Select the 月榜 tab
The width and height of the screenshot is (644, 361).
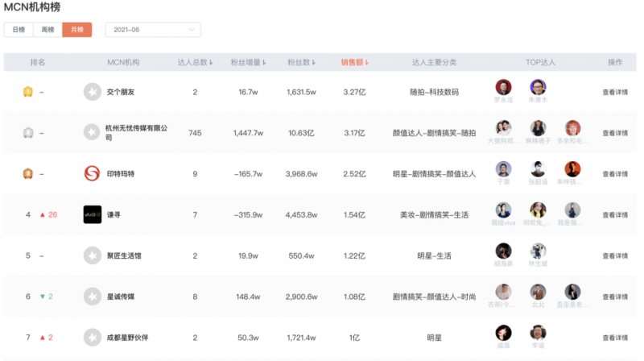coord(76,30)
